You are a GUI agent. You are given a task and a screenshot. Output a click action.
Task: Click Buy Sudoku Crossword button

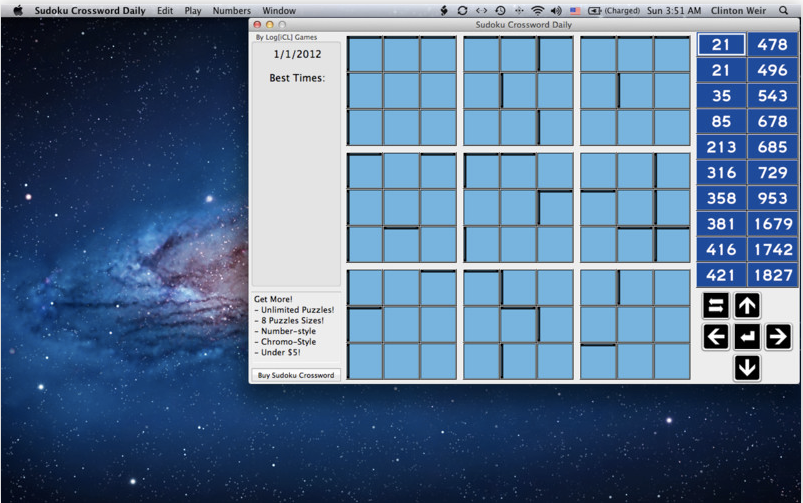click(x=296, y=375)
